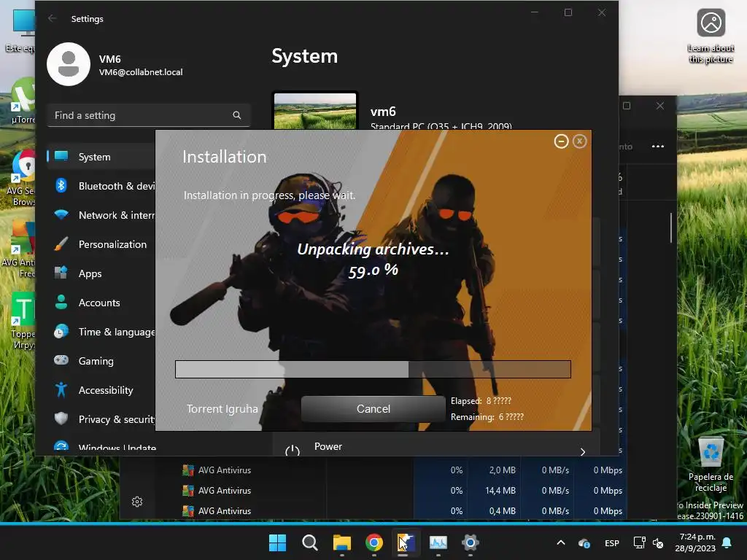The height and width of the screenshot is (560, 747).
Task: Click the Privacy shield icon
Action: [61, 419]
